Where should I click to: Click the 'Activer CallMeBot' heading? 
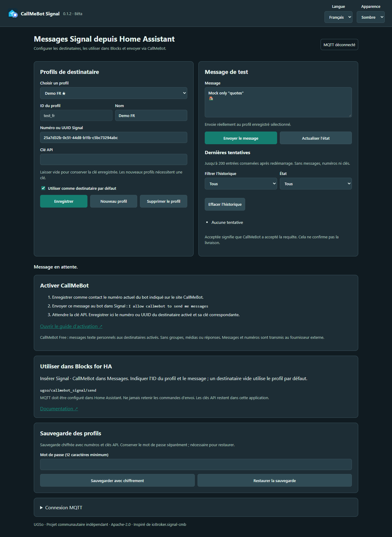65,285
